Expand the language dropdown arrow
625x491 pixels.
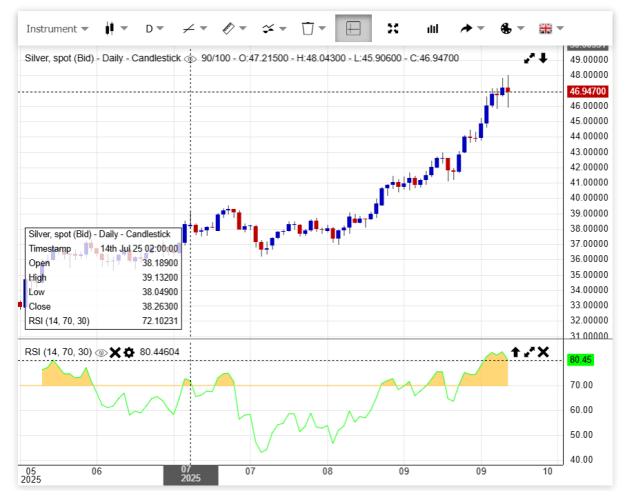pos(560,28)
